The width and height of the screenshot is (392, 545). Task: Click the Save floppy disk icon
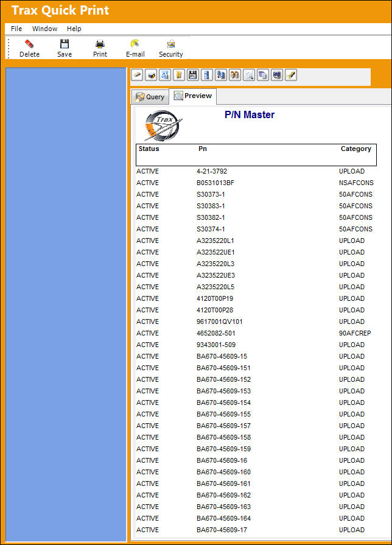pyautogui.click(x=65, y=44)
